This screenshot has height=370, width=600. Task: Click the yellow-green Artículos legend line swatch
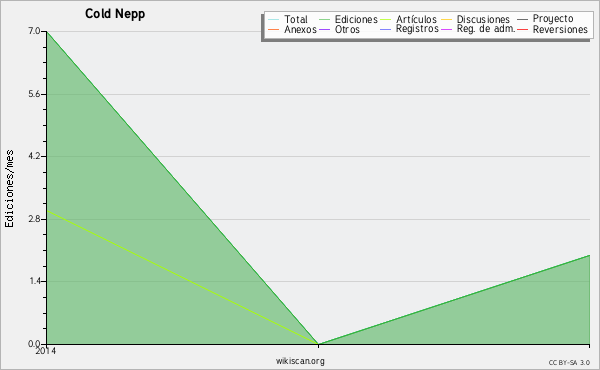pyautogui.click(x=385, y=20)
